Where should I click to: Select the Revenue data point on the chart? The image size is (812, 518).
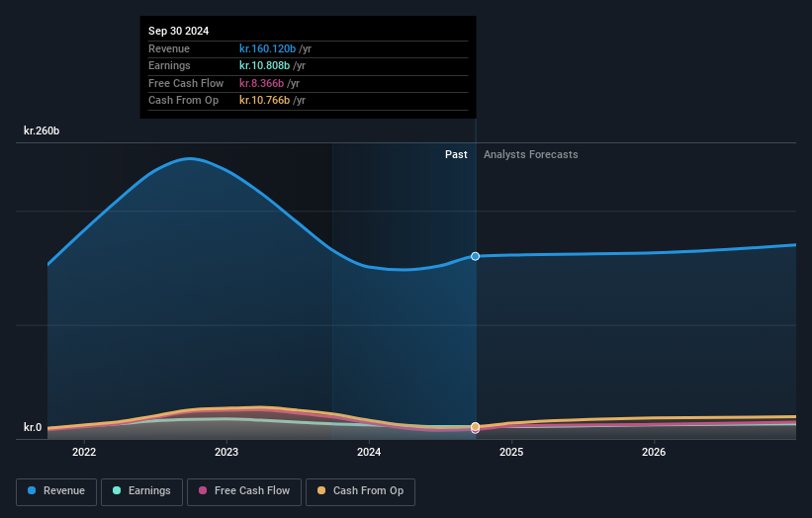point(475,256)
